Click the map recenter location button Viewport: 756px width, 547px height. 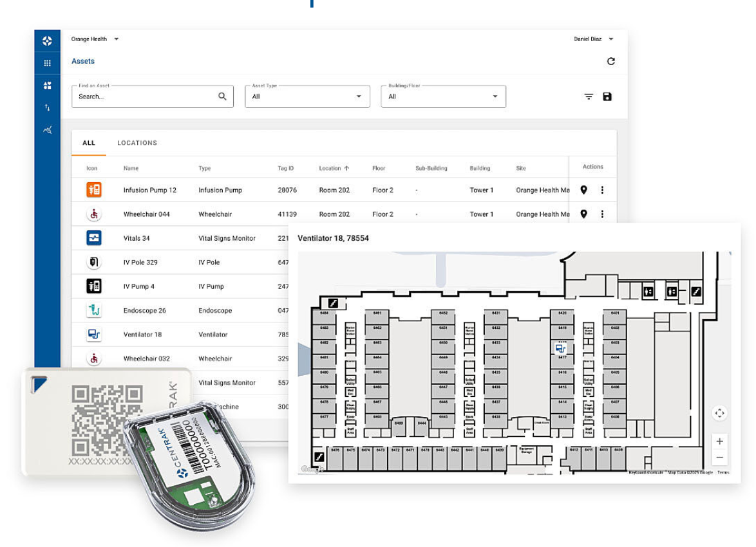coord(719,413)
